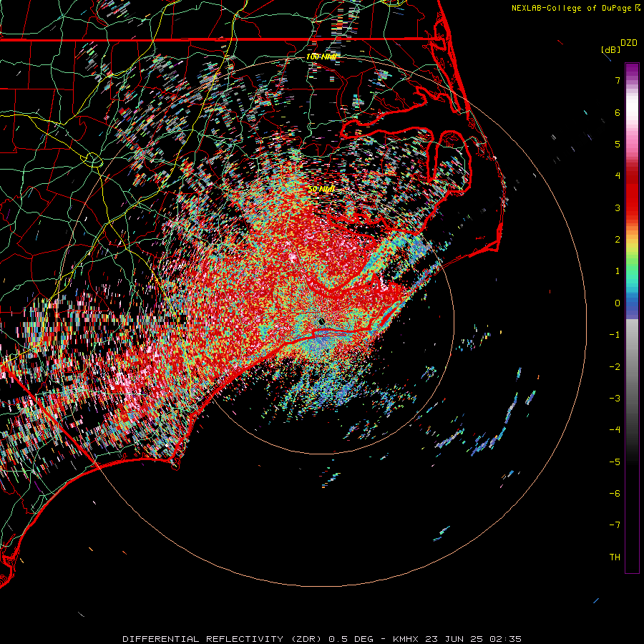Click the -6 dB scale label
Viewport: 644px width, 644px height.
pyautogui.click(x=615, y=494)
